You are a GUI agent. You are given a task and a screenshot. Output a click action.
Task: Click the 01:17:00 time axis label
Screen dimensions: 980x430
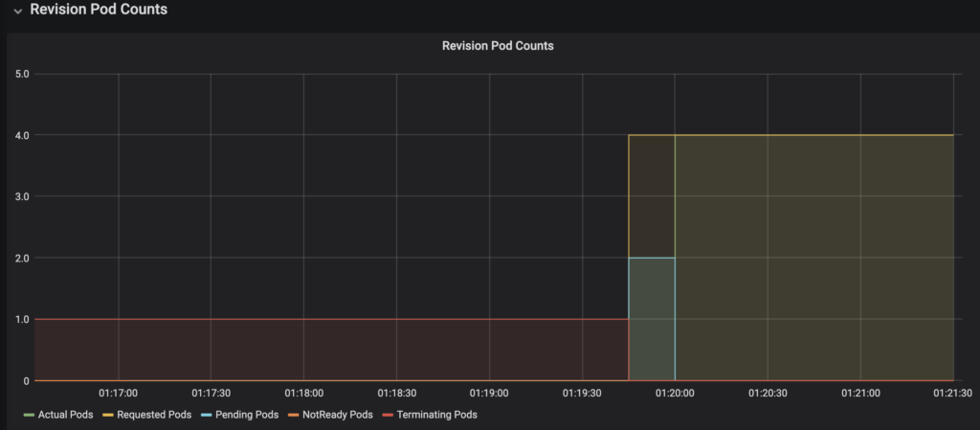[x=118, y=393]
